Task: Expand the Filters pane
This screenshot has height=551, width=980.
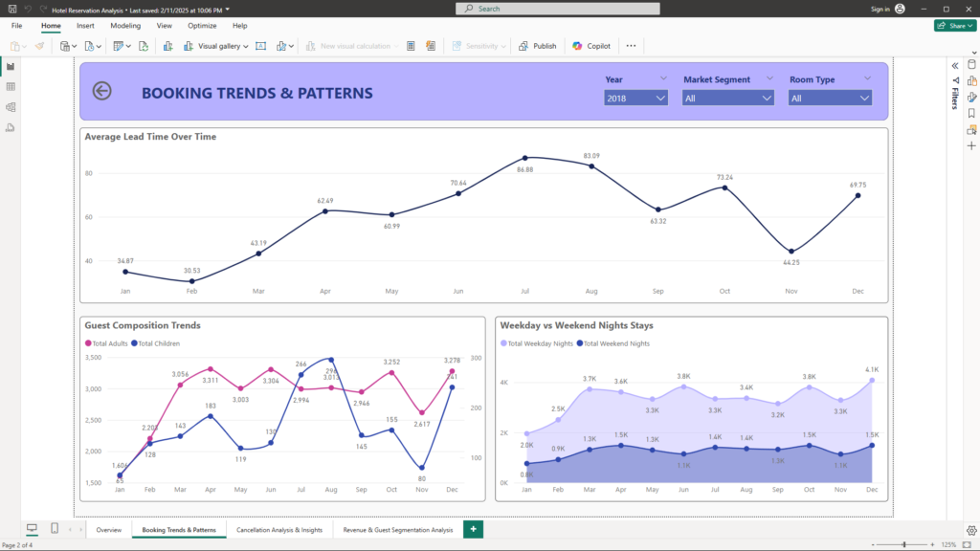Action: tap(954, 65)
